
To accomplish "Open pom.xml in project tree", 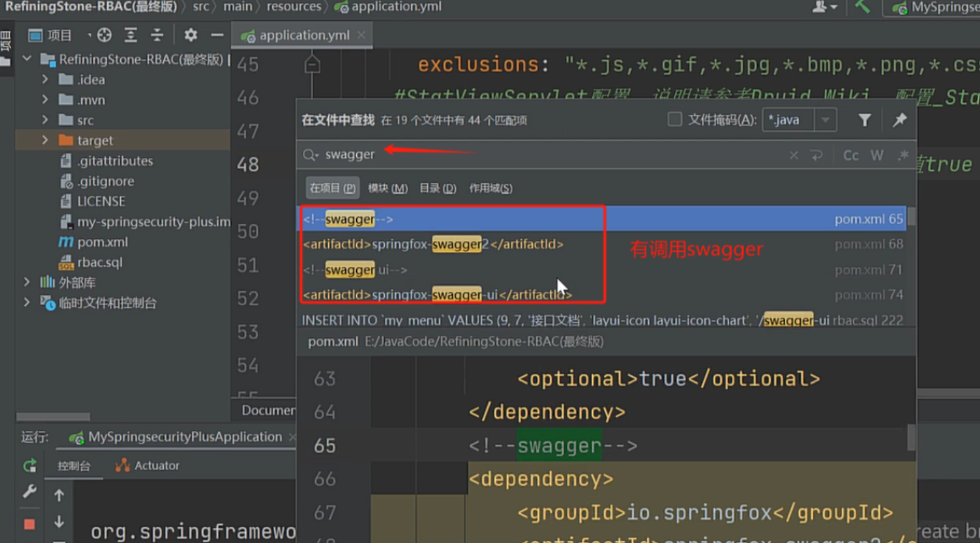I will pos(103,242).
